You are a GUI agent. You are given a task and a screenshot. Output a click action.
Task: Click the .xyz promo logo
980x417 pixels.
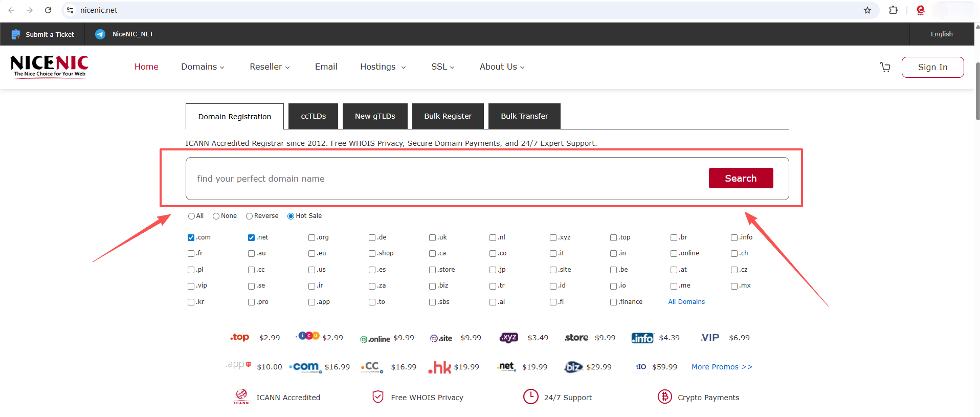509,337
